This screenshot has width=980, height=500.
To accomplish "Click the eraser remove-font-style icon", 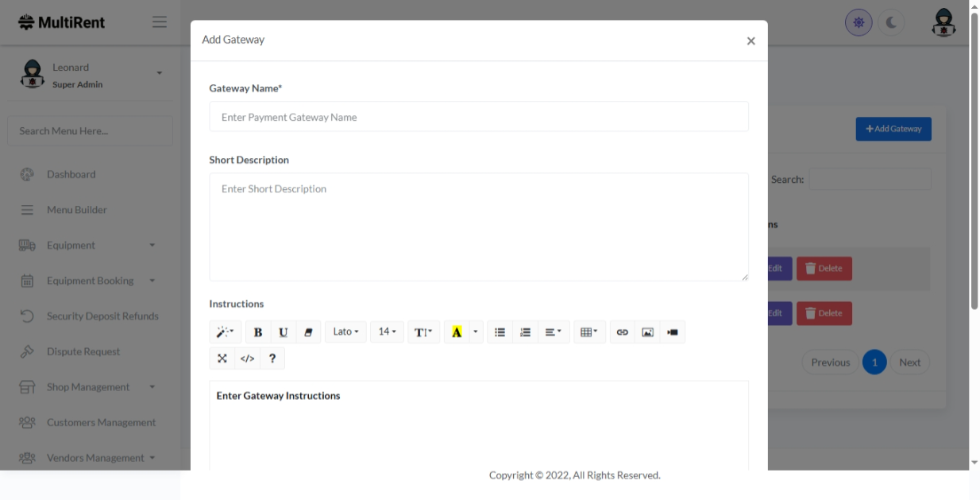I will pos(308,332).
